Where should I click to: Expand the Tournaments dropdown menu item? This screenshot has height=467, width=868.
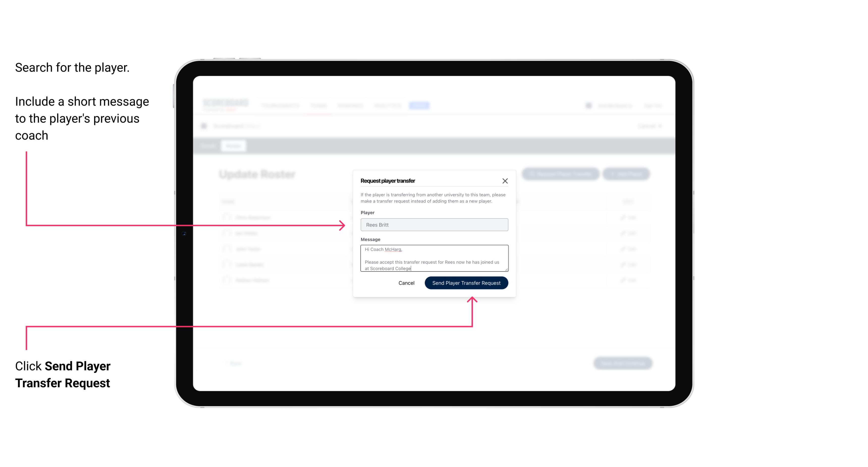[280, 105]
